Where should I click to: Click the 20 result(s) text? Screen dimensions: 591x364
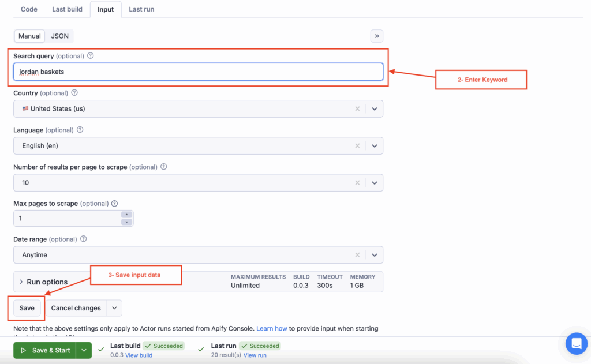pos(226,355)
